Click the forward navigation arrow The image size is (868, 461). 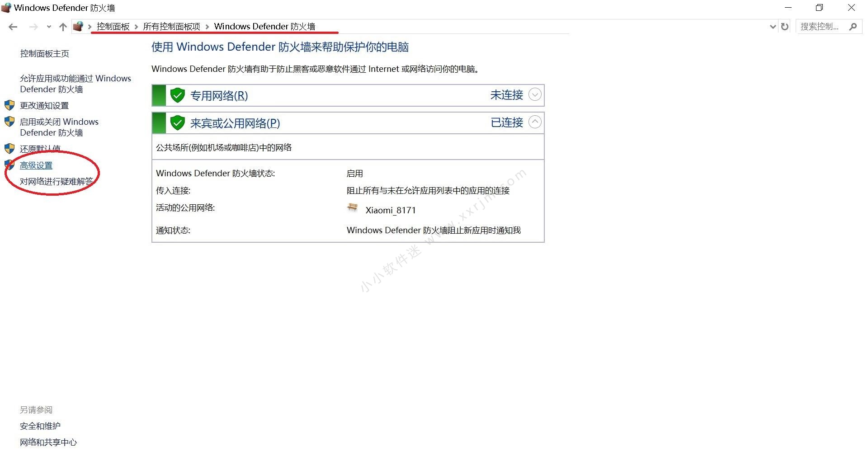coord(33,27)
